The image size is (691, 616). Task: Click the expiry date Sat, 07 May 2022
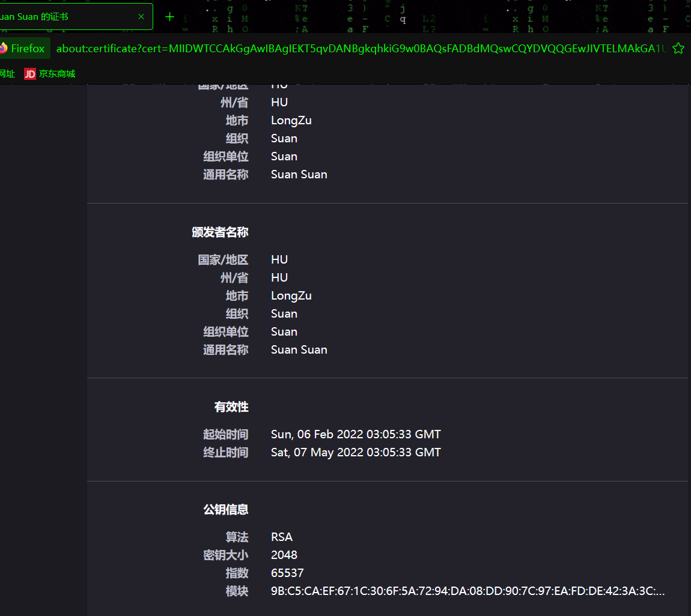(356, 452)
